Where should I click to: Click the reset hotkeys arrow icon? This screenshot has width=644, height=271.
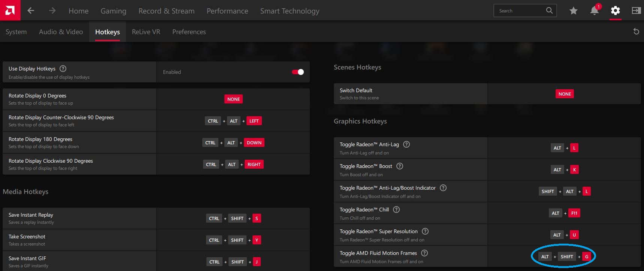pos(636,31)
